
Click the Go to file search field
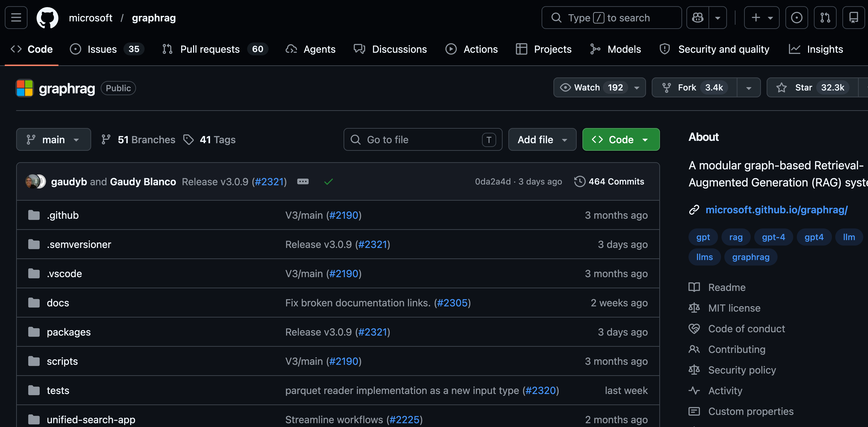pos(418,140)
